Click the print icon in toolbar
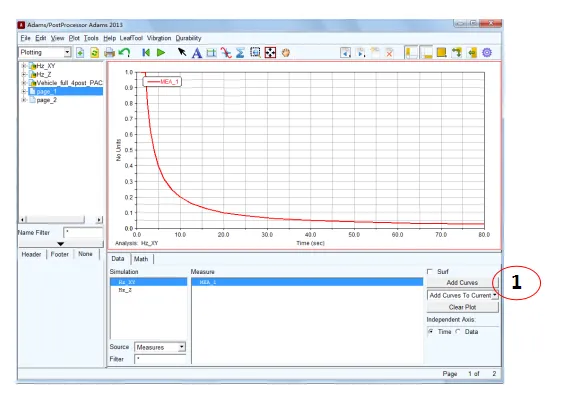 [109, 53]
